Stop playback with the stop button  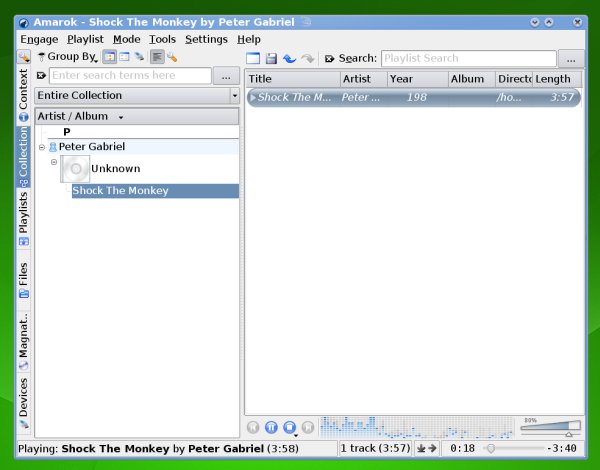[x=290, y=427]
